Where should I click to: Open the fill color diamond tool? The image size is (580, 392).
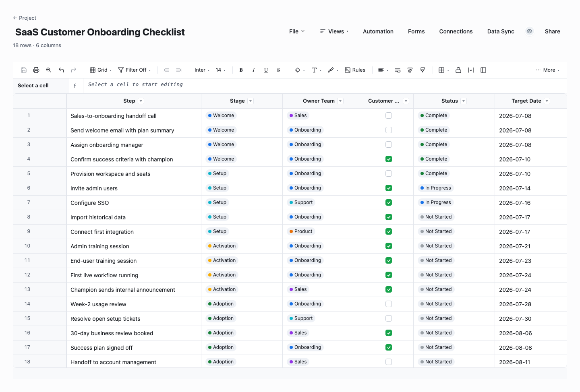point(300,70)
